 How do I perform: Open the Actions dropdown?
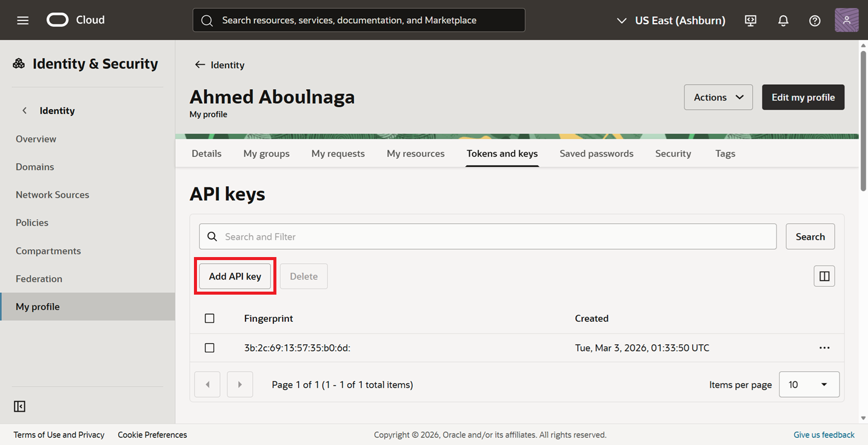click(x=718, y=97)
